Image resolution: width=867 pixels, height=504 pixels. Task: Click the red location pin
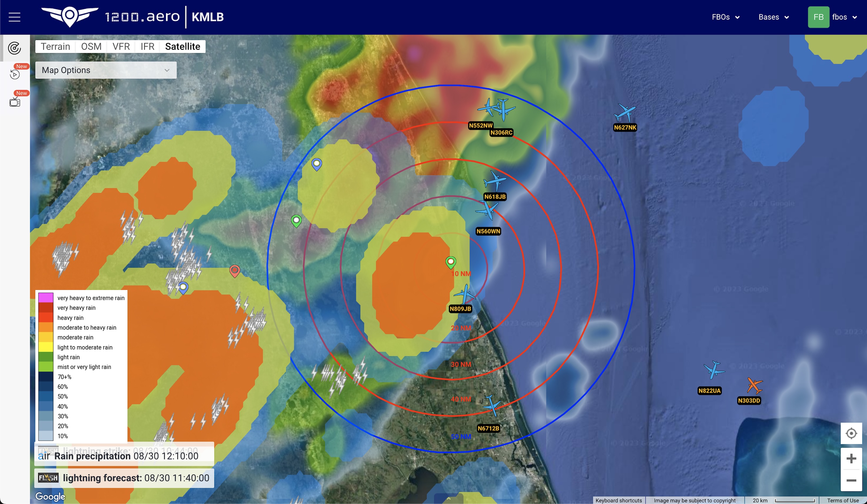point(235,271)
